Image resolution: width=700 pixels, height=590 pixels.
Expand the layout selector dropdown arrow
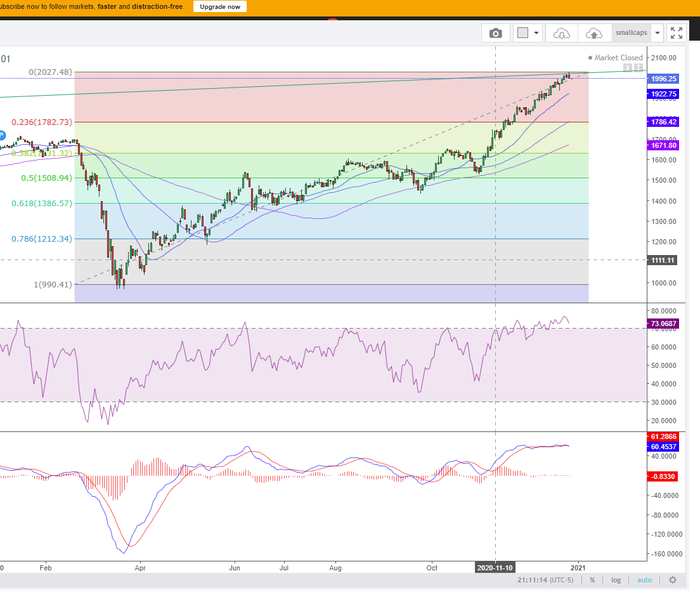(x=537, y=33)
